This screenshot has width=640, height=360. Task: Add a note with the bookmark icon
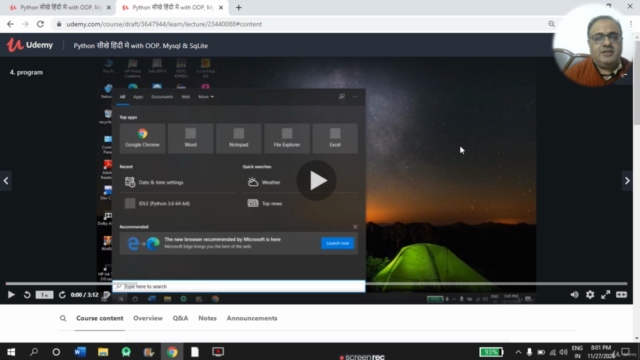click(x=107, y=295)
